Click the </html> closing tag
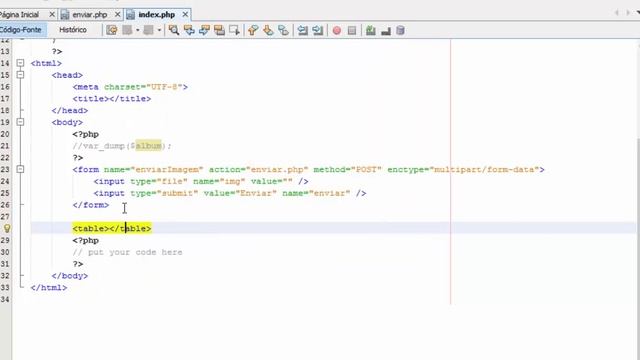640x360 pixels. pos(49,288)
